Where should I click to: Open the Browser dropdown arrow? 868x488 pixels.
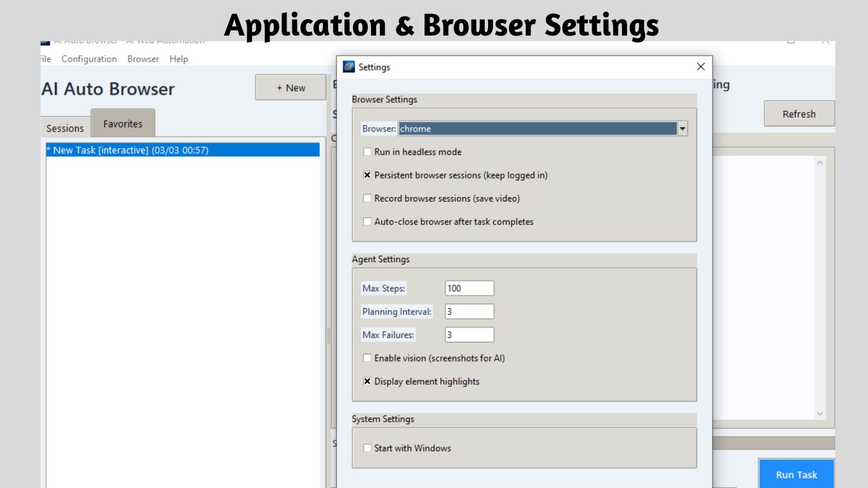point(682,129)
